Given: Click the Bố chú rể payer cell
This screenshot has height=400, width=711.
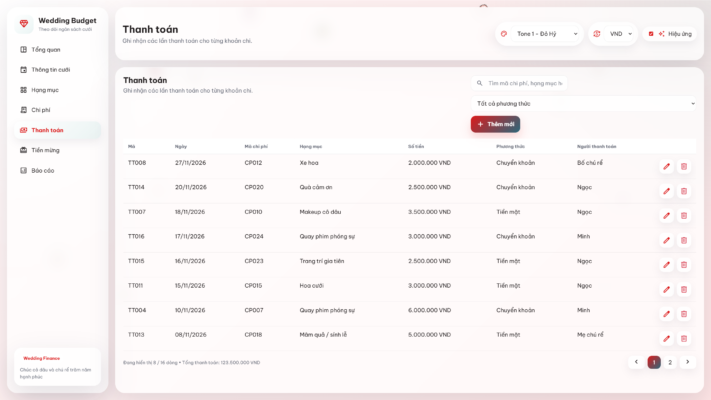Looking at the screenshot, I should click(x=590, y=163).
